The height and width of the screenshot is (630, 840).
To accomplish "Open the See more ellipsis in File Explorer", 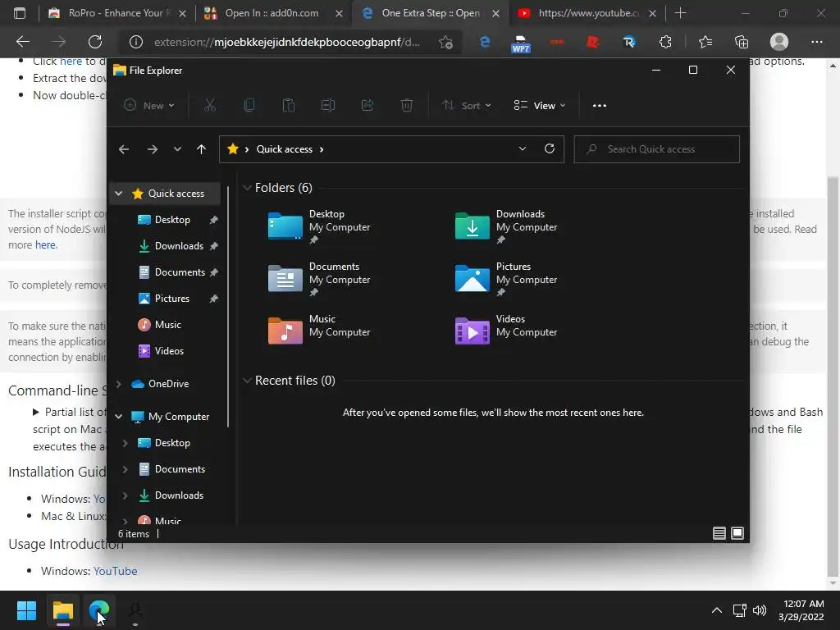I will click(x=600, y=106).
